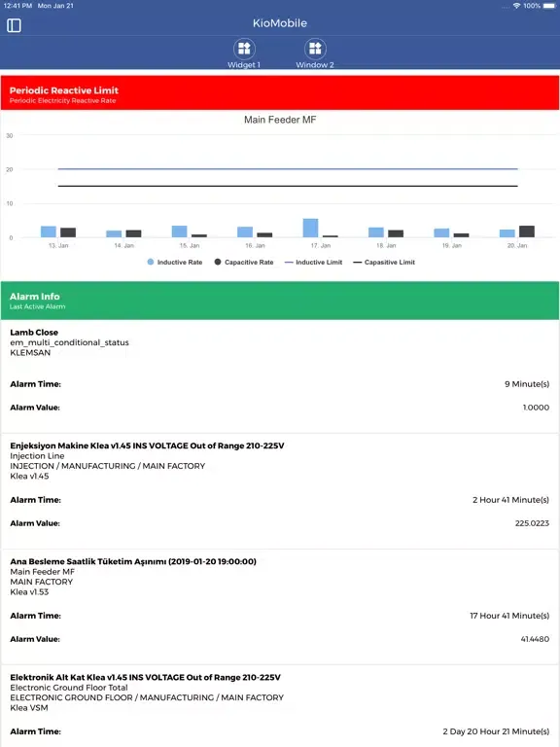Image resolution: width=560 pixels, height=747 pixels.
Task: Click the Periodic Reactive Limit header
Action: (x=280, y=93)
